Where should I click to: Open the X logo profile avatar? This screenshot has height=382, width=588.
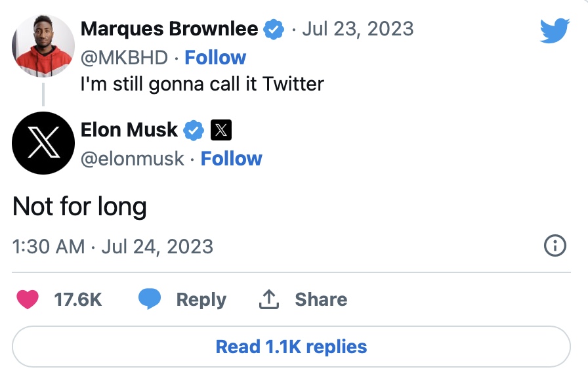43,142
